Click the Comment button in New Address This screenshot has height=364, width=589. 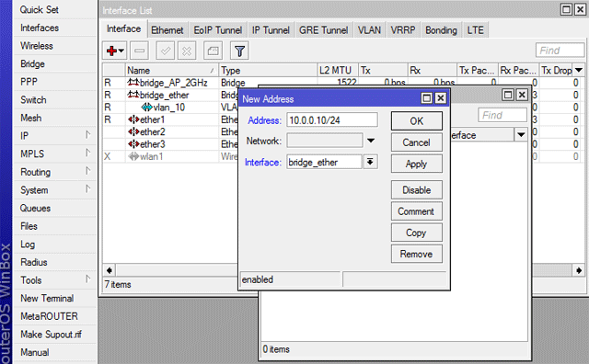coord(417,211)
